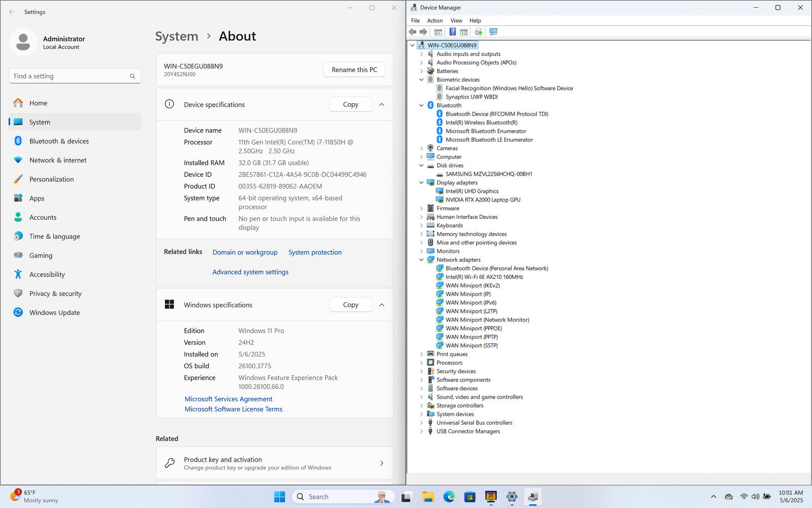The image size is (812, 508).
Task: Open File menu in Device Manager
Action: pyautogui.click(x=415, y=21)
